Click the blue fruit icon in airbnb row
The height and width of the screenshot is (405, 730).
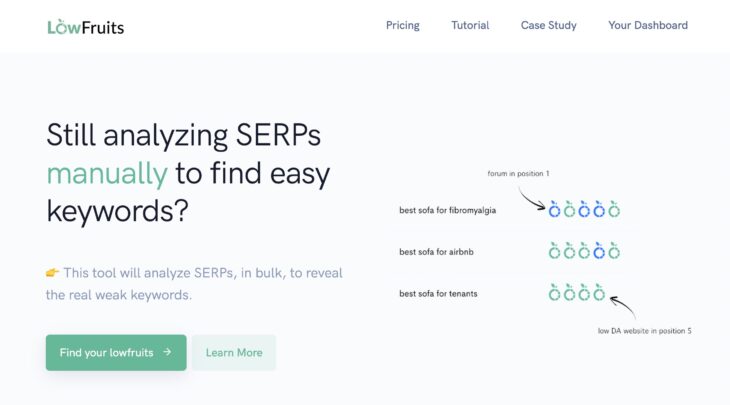599,251
